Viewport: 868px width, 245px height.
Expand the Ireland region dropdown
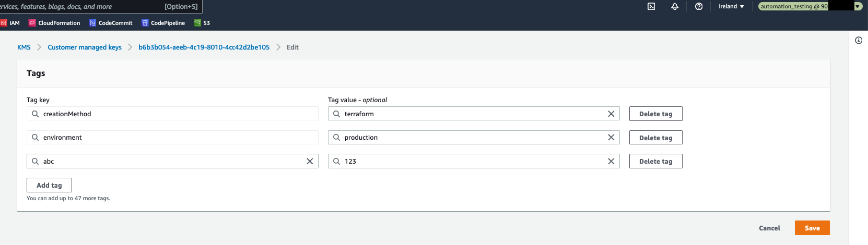731,6
